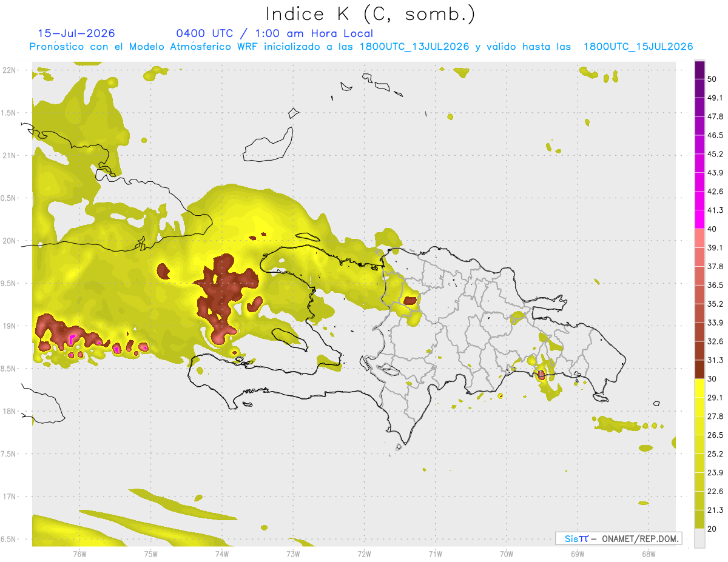This screenshot has width=728, height=562.
Task: Click the 69W longitude label
Action: pyautogui.click(x=577, y=554)
